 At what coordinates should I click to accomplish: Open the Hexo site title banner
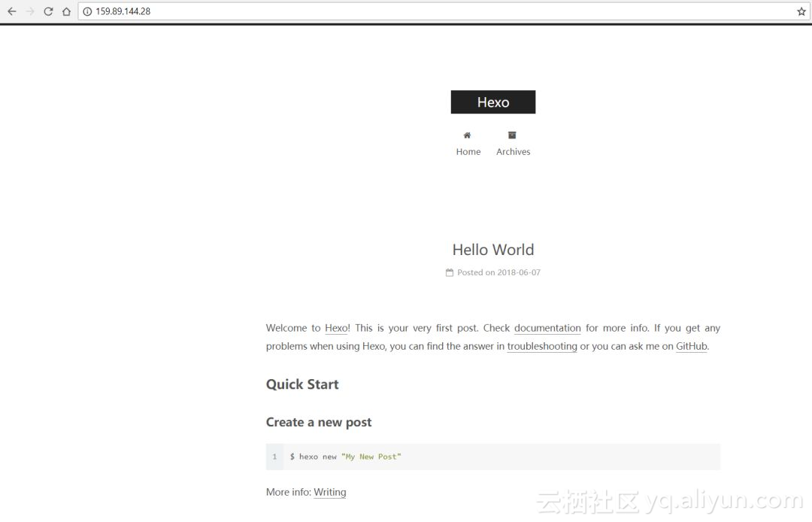[493, 102]
